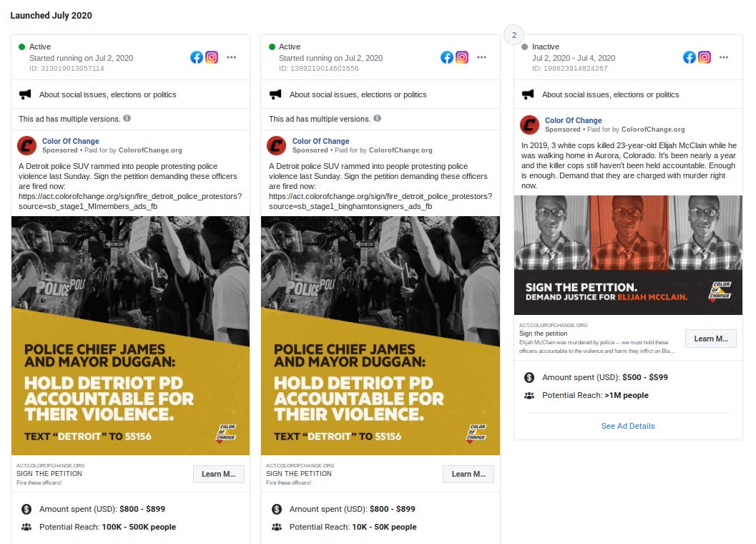This screenshot has width=756, height=544.
Task: Click Color Of Change logo on inactive ad
Action: click(529, 125)
